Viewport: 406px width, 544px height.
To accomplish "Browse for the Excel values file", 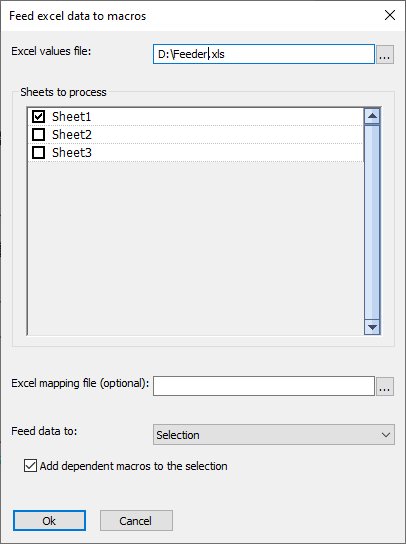I will tap(385, 54).
